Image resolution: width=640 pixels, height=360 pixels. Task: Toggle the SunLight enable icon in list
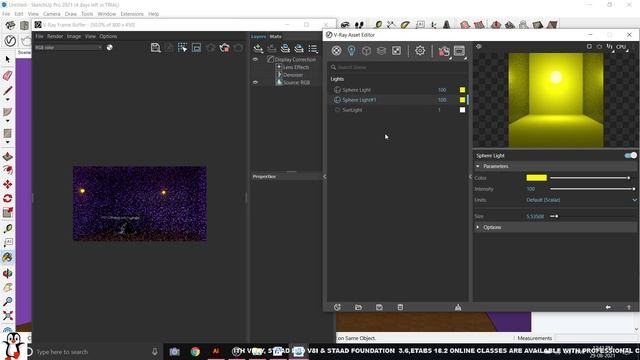pyautogui.click(x=337, y=110)
